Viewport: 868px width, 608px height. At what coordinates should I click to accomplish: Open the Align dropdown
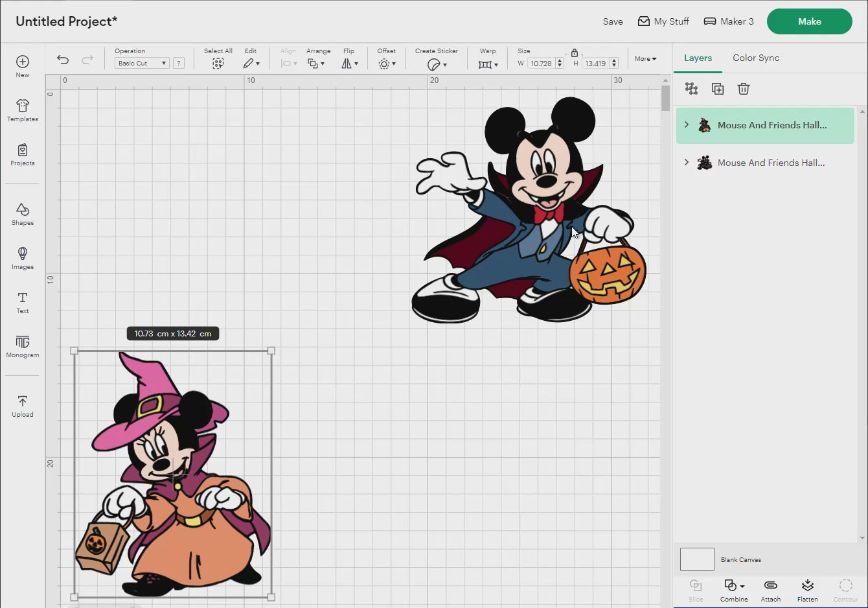[288, 64]
